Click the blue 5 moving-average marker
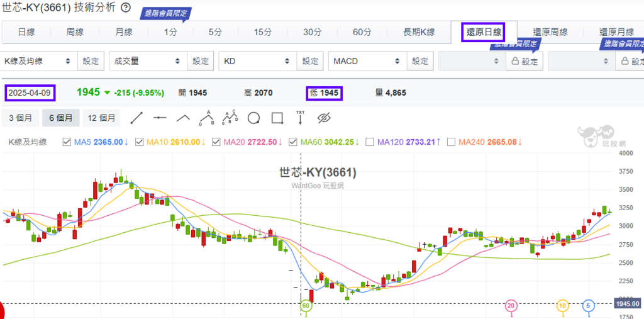644x319 pixels. pyautogui.click(x=588, y=306)
